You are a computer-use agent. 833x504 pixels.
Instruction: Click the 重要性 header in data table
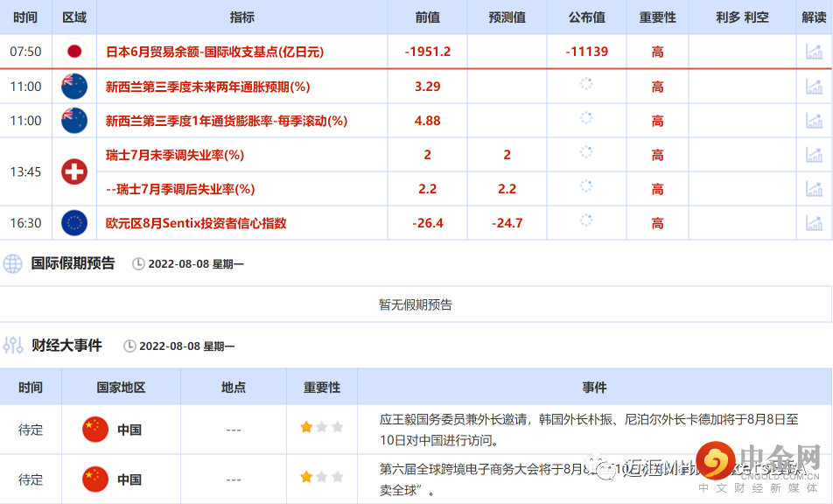(x=658, y=17)
